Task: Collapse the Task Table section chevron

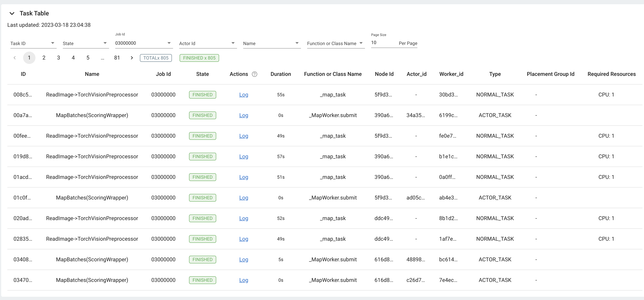Action: [x=12, y=13]
